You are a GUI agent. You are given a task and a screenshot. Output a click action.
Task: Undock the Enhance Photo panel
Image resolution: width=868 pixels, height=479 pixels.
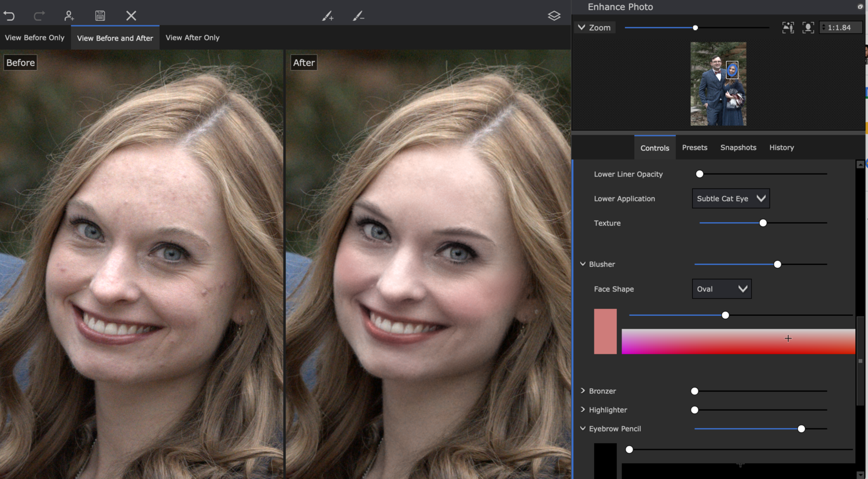(x=860, y=6)
